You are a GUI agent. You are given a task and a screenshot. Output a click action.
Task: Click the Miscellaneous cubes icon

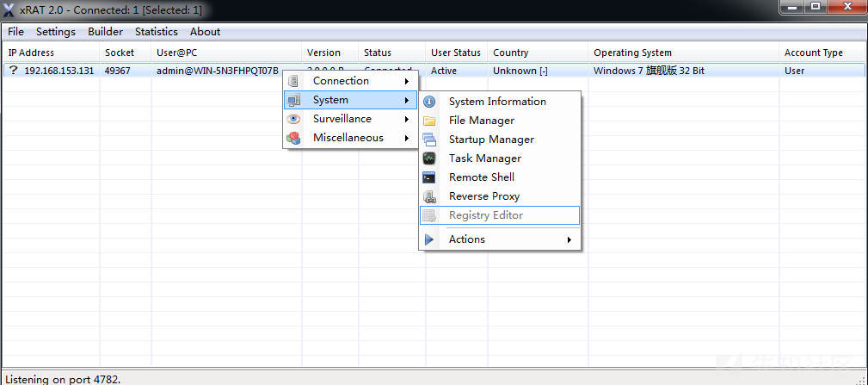293,138
